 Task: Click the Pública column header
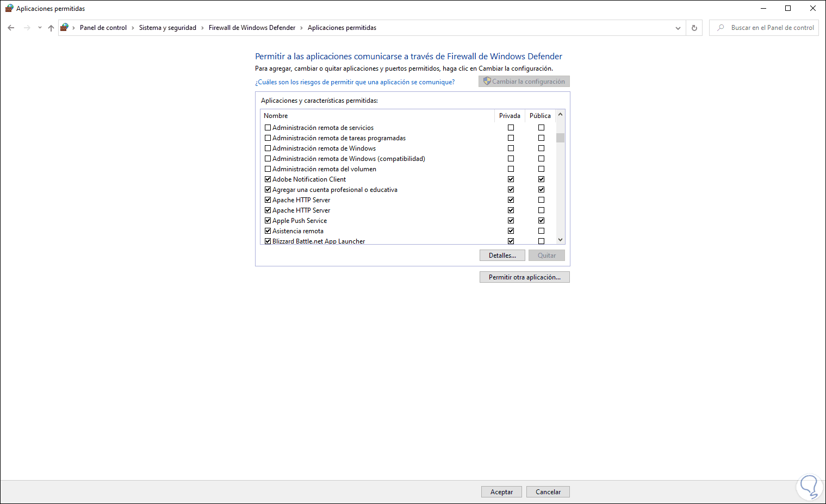(540, 116)
